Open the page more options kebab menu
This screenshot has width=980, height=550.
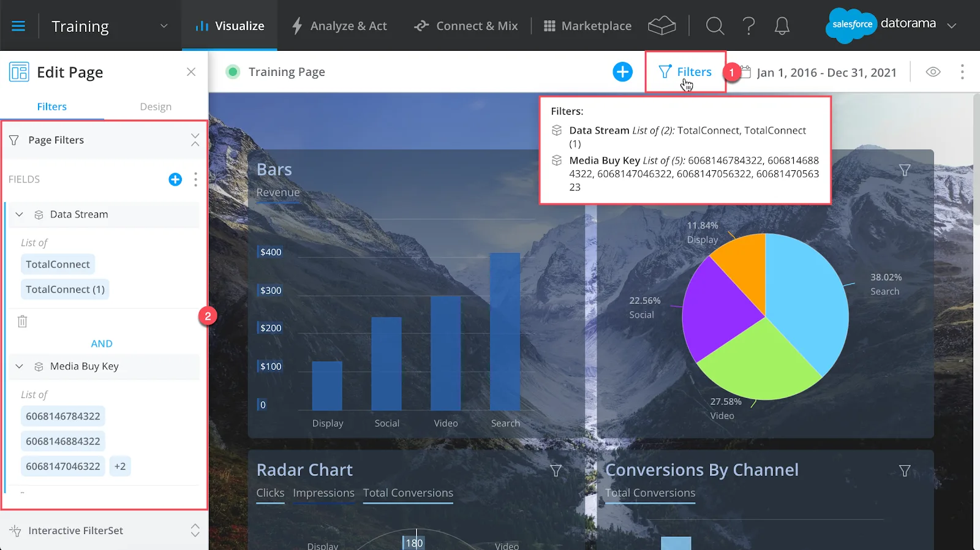pos(962,72)
